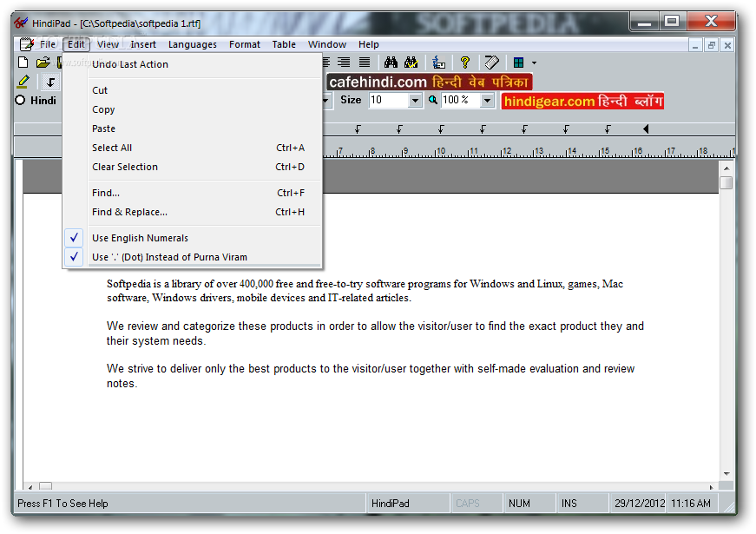Click the paragraph starting 'We strive to deliver'
The image size is (756, 534).
(371, 376)
